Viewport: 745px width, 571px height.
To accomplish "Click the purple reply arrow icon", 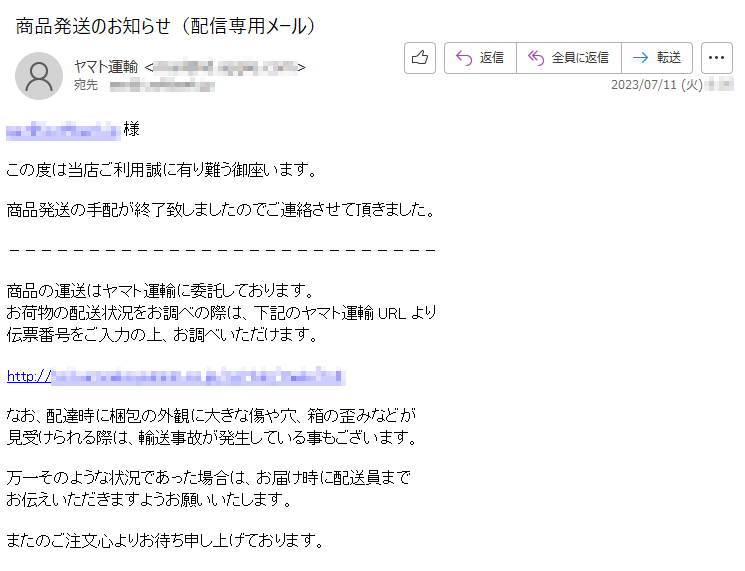I will (464, 58).
